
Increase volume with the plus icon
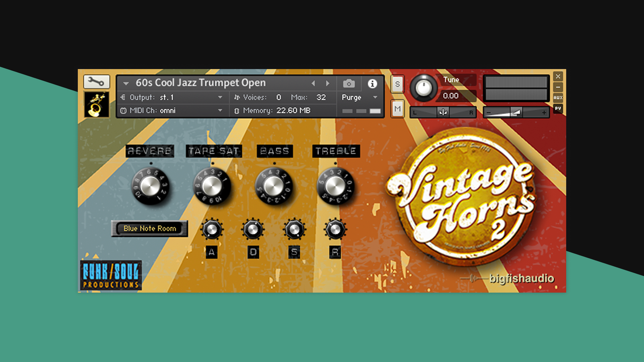[544, 113]
